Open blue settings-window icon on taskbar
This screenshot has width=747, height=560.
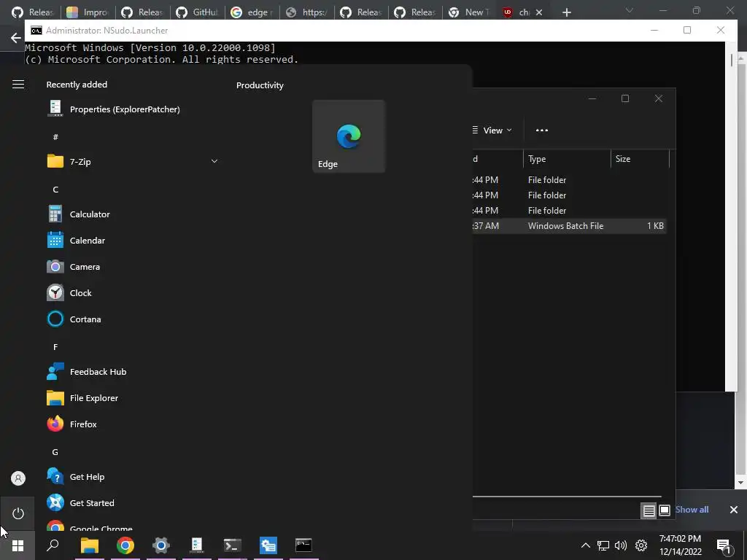click(268, 545)
